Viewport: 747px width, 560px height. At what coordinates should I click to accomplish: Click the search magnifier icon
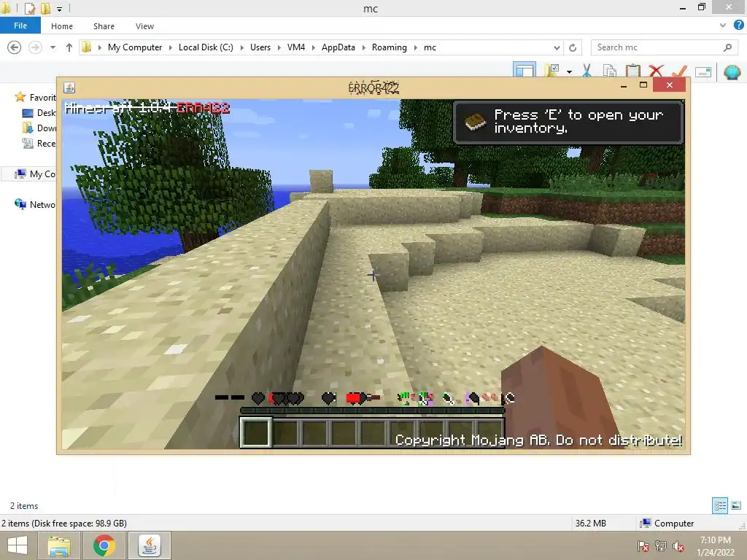pos(727,47)
